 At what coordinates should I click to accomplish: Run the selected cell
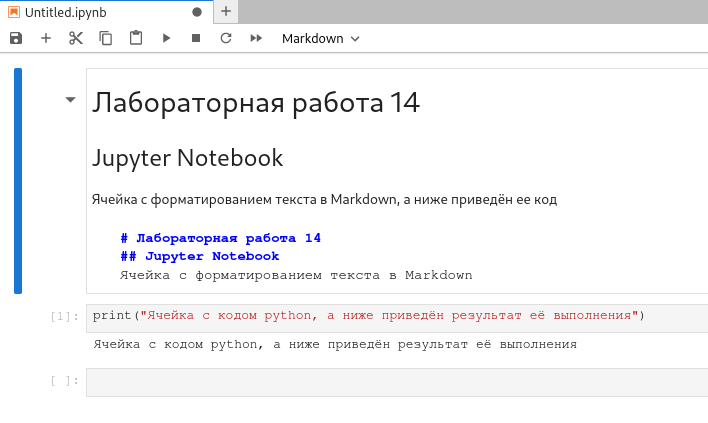166,38
